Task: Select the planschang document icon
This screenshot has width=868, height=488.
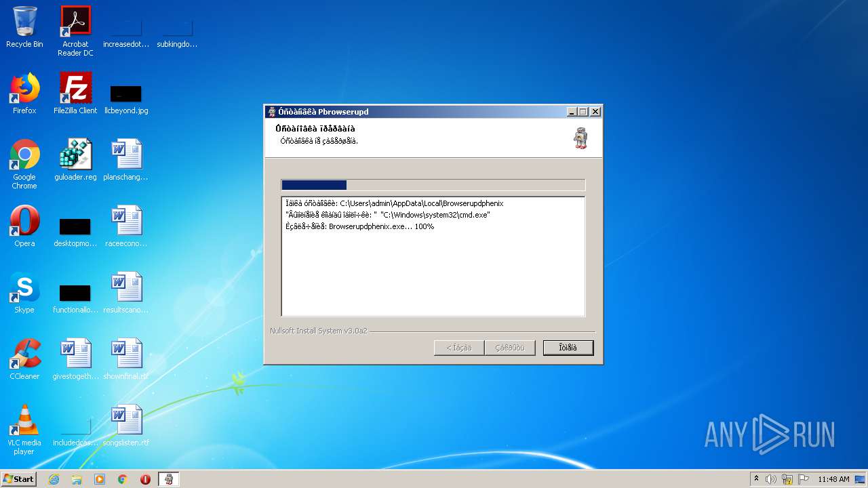Action: (126, 160)
